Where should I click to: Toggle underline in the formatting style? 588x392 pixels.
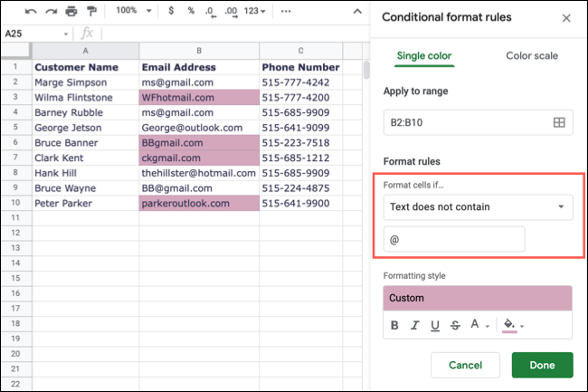(x=435, y=326)
